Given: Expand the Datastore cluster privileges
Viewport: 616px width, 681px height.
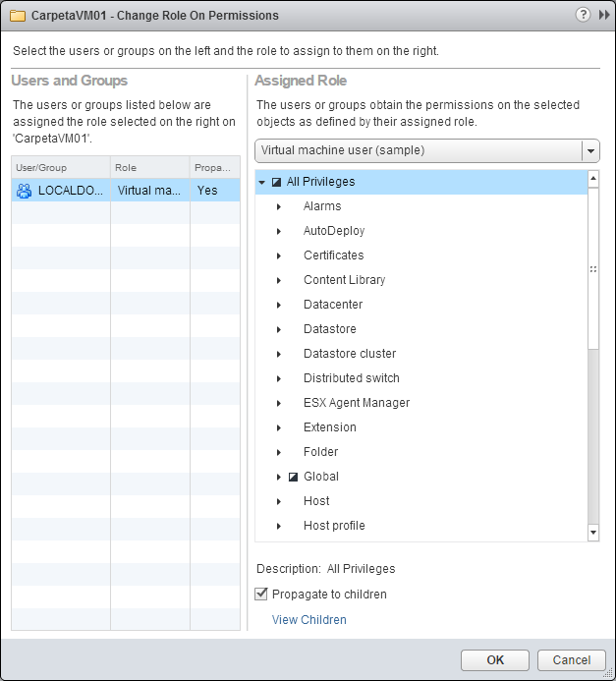Looking at the screenshot, I should click(279, 354).
